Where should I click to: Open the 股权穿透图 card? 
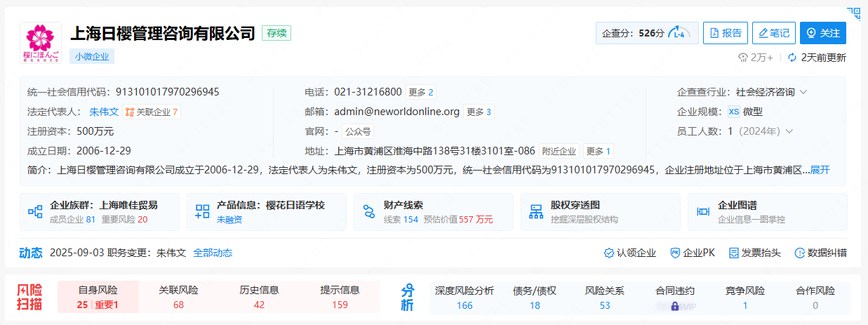click(601, 212)
